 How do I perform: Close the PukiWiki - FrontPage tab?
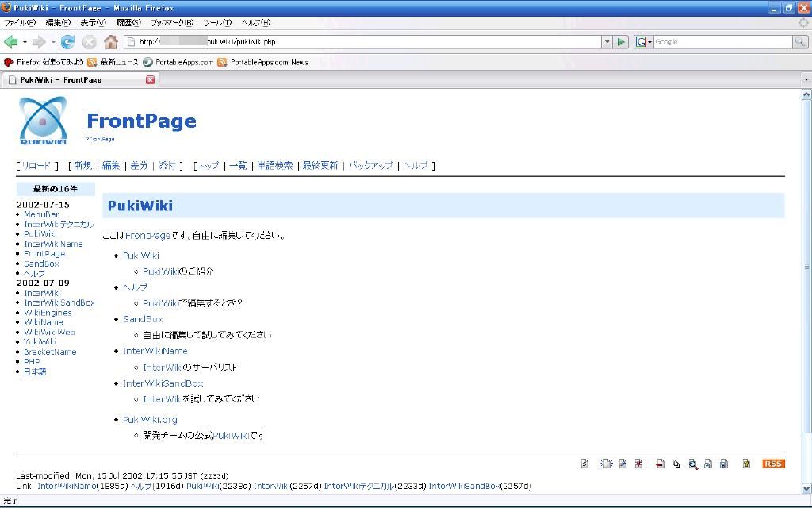(x=150, y=80)
